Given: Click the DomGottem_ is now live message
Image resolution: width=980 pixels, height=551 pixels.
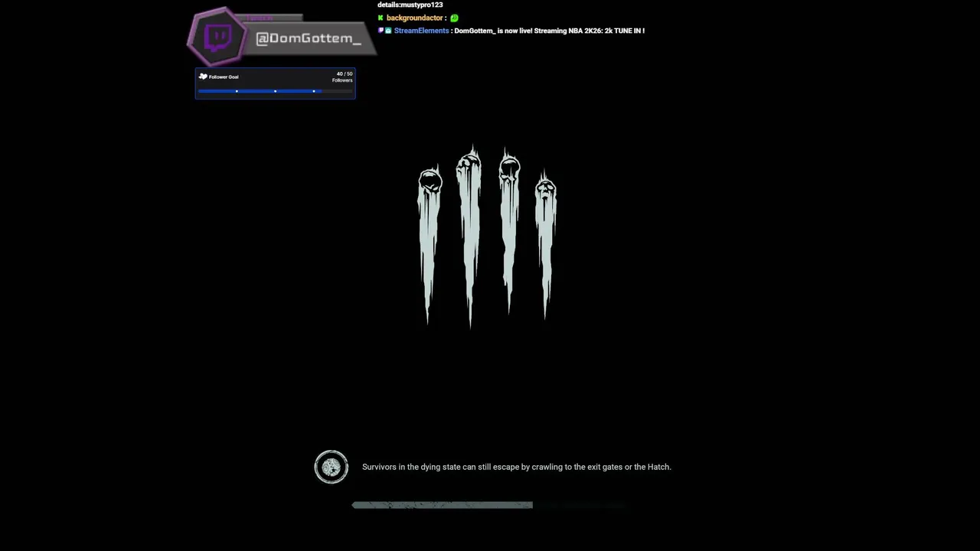Looking at the screenshot, I should (x=550, y=31).
